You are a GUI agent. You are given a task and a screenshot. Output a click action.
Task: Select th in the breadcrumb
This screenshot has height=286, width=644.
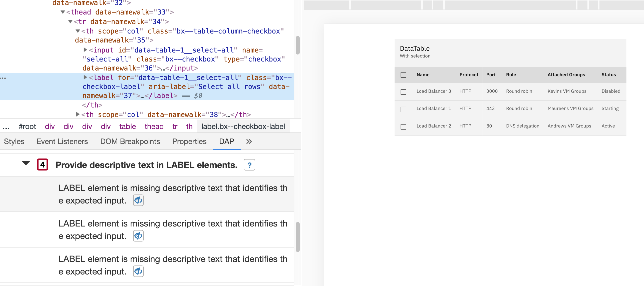[189, 126]
